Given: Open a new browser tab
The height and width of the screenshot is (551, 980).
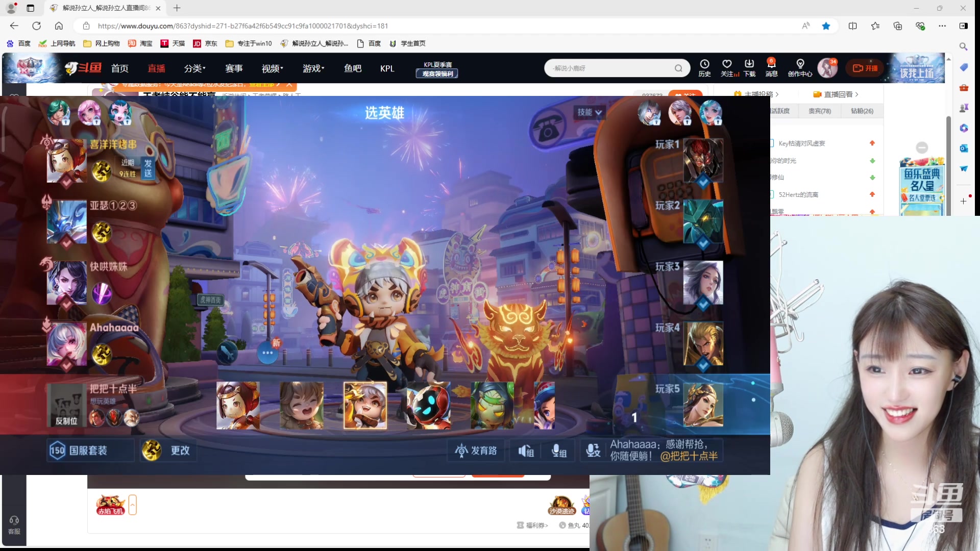Looking at the screenshot, I should [177, 8].
